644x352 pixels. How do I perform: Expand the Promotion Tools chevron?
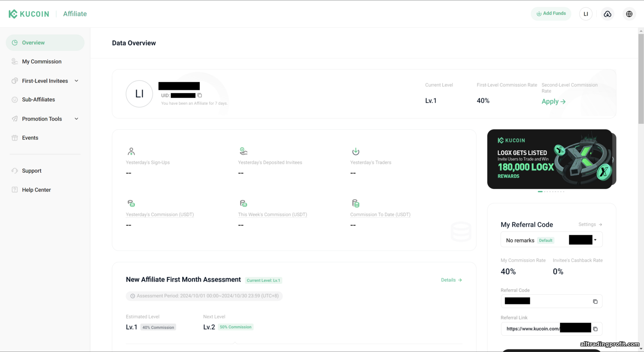76,119
